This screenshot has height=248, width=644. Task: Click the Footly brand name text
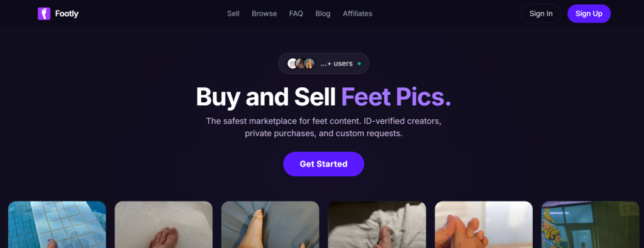[67, 14]
